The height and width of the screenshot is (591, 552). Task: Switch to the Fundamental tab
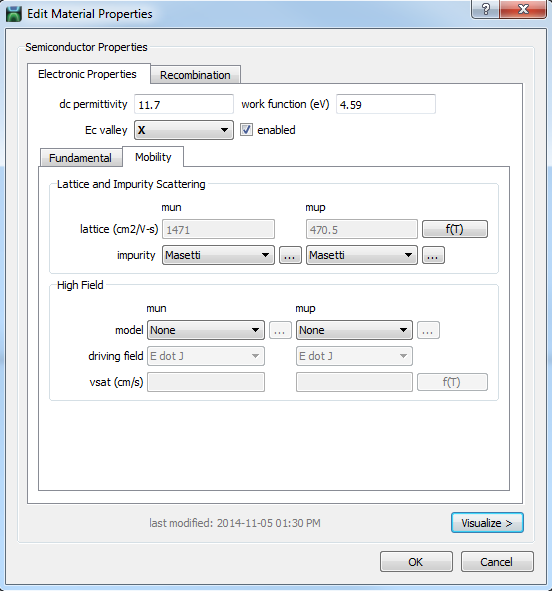(x=81, y=158)
